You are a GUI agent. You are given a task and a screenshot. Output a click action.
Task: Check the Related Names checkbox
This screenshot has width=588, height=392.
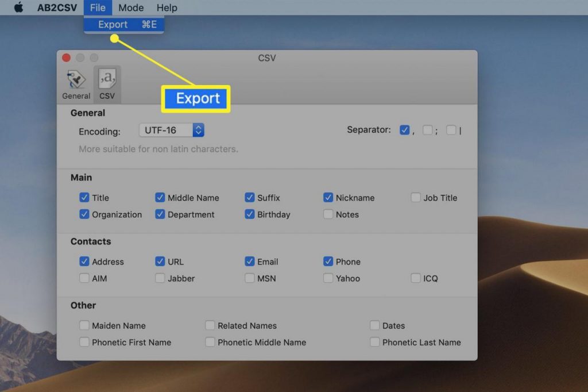(x=210, y=325)
